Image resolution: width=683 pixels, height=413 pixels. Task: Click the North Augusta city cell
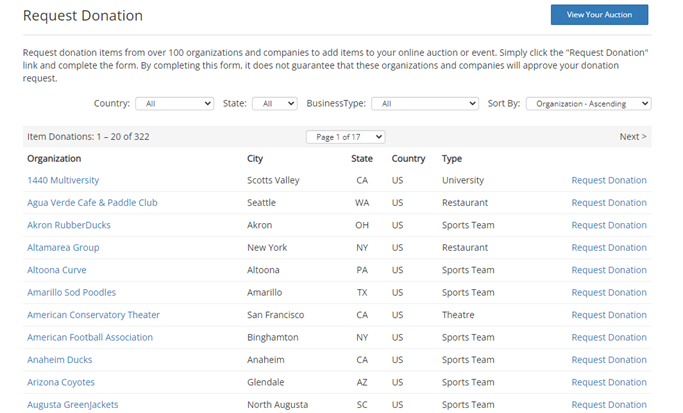click(277, 405)
